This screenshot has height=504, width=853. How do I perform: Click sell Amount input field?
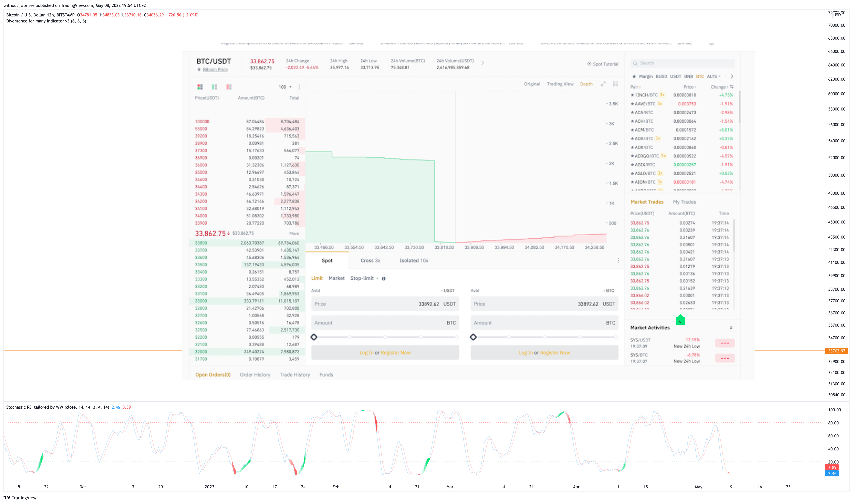[544, 323]
